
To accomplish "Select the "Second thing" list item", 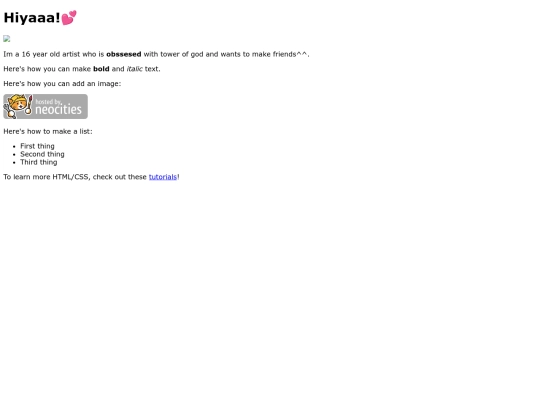I will [x=42, y=154].
